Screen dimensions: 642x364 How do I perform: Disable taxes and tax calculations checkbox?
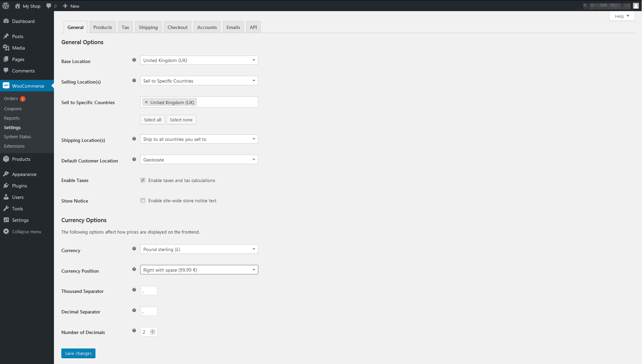coord(143,180)
